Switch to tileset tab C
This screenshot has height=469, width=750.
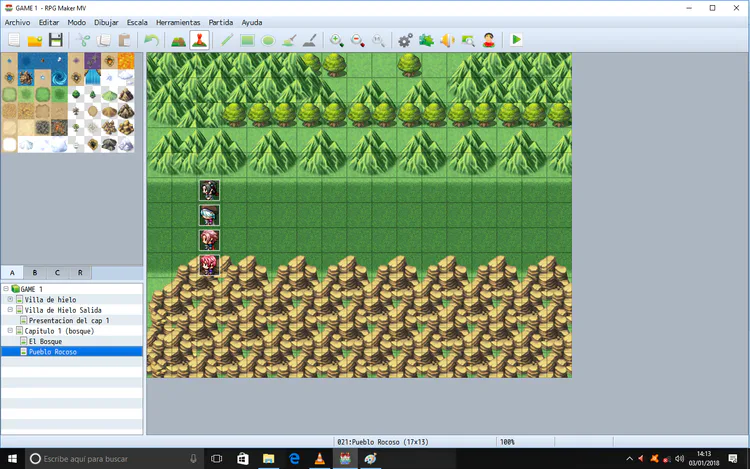(x=57, y=273)
